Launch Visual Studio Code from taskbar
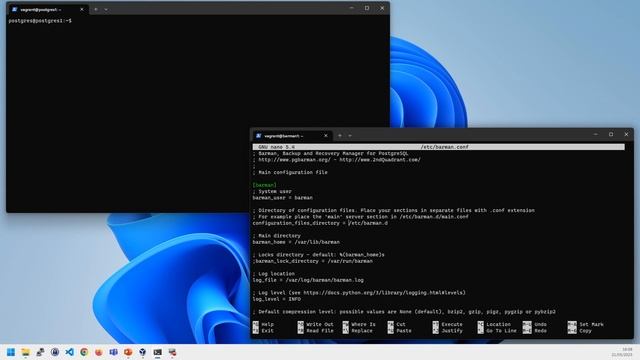This screenshot has width=640, height=360. [69, 352]
